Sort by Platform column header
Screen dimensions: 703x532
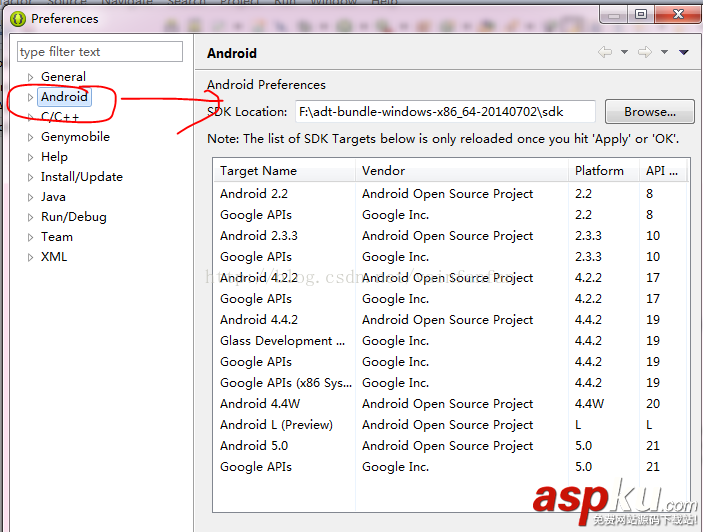[604, 171]
